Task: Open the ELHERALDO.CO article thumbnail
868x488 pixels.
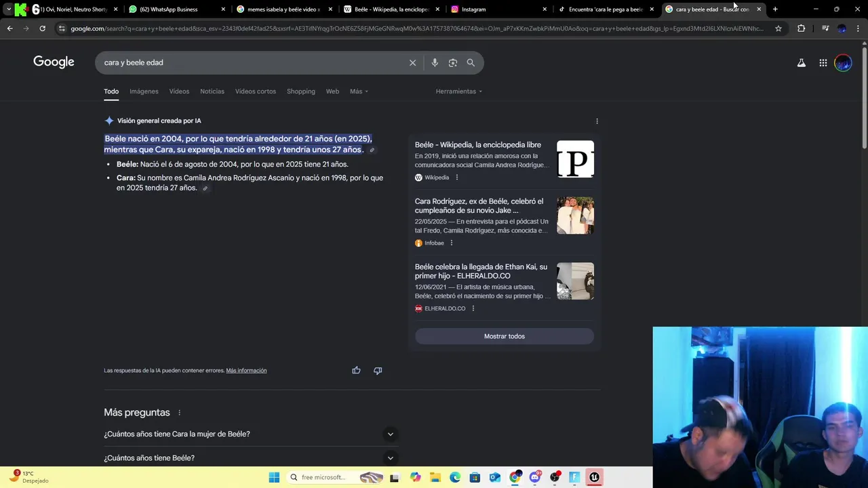Action: click(575, 281)
